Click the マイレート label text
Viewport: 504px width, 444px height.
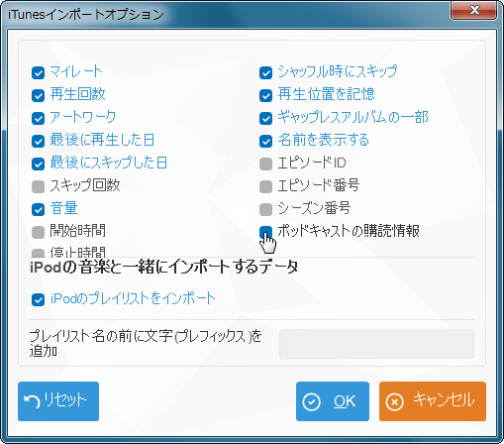(x=76, y=71)
